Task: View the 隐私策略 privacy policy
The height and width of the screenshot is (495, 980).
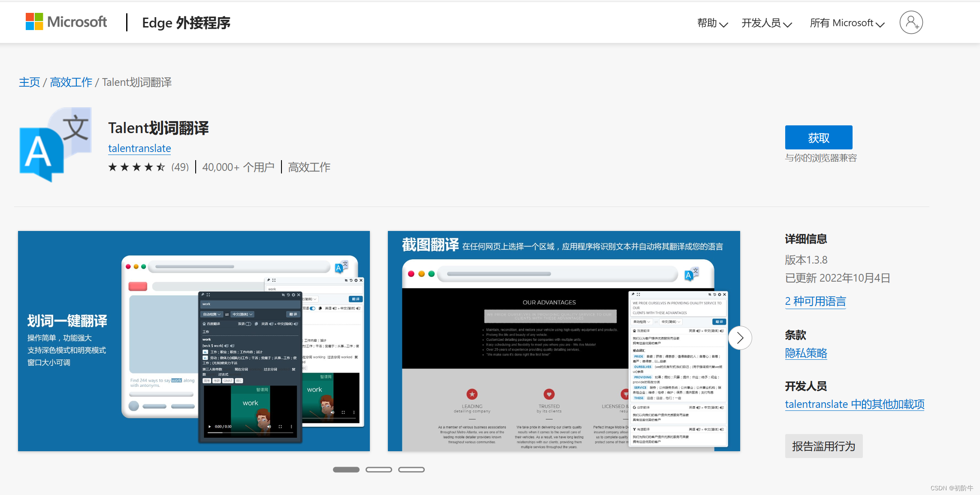Action: tap(806, 353)
